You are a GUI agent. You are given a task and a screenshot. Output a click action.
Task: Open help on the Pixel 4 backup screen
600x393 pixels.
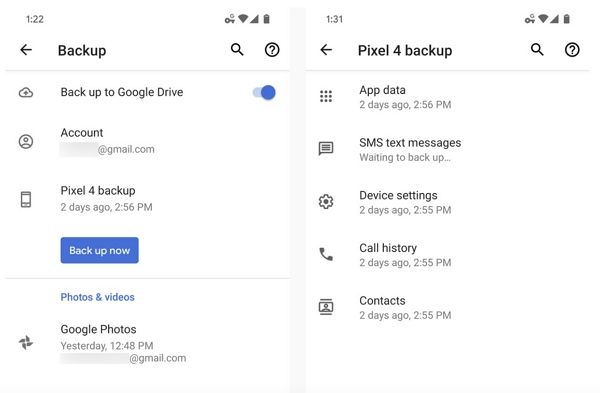(x=572, y=50)
